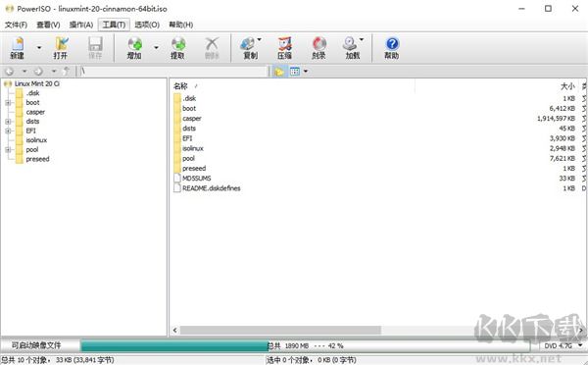Click the view mode icon
The width and height of the screenshot is (588, 365).
pyautogui.click(x=295, y=71)
